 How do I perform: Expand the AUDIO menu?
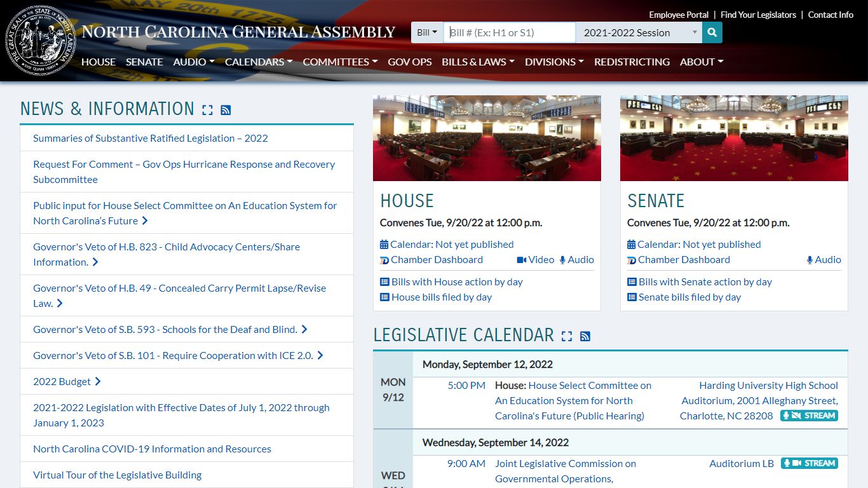(x=194, y=62)
